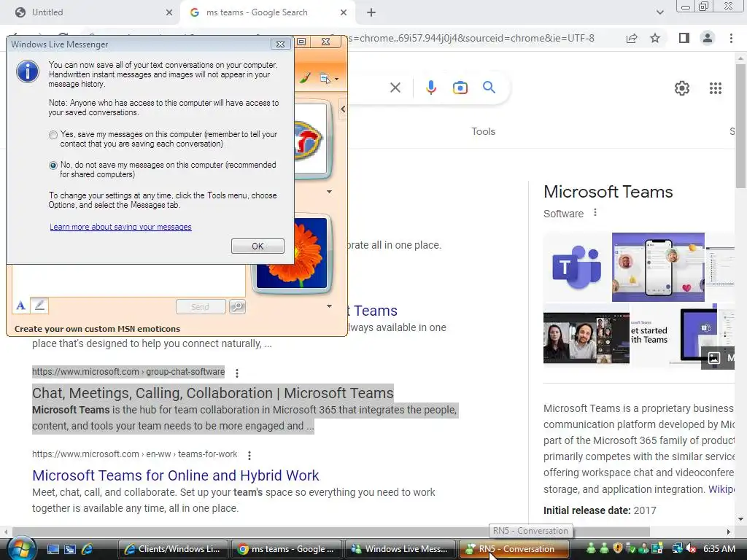Click the Teams mobile app screenshot image

pyautogui.click(x=658, y=267)
